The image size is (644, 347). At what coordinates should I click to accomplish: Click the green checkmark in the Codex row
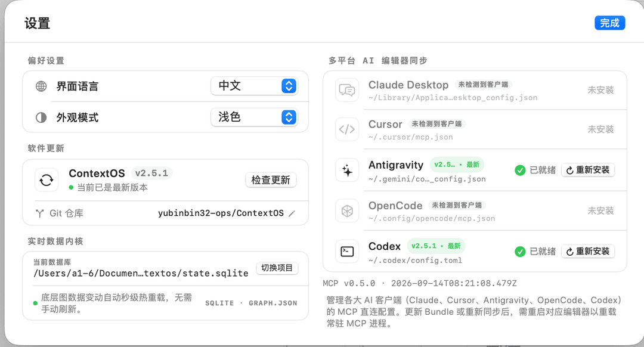click(520, 252)
